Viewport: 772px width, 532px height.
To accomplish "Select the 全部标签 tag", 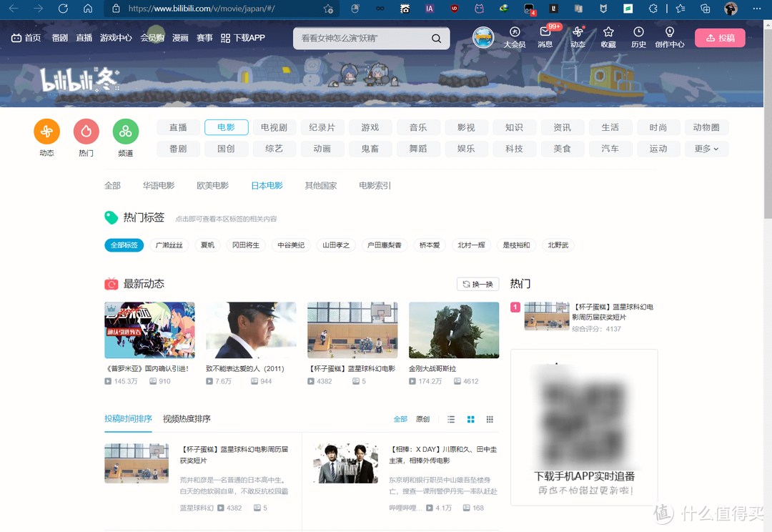I will (124, 245).
